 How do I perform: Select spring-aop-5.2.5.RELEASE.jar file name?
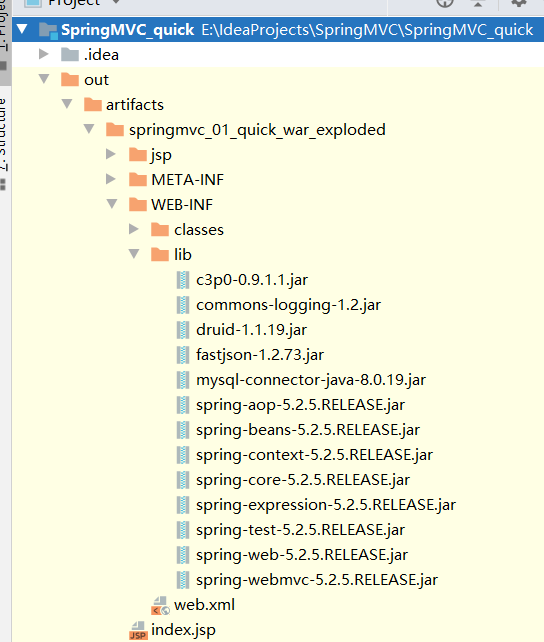(300, 405)
